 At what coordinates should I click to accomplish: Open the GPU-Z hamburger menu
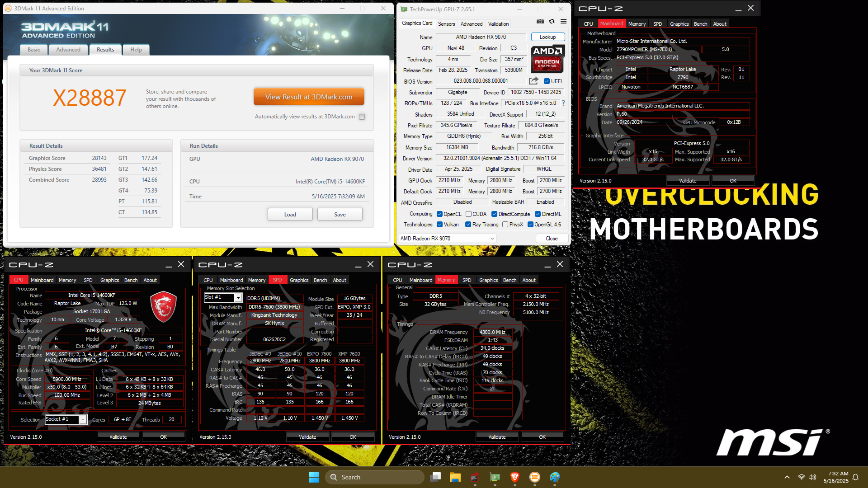coord(563,21)
